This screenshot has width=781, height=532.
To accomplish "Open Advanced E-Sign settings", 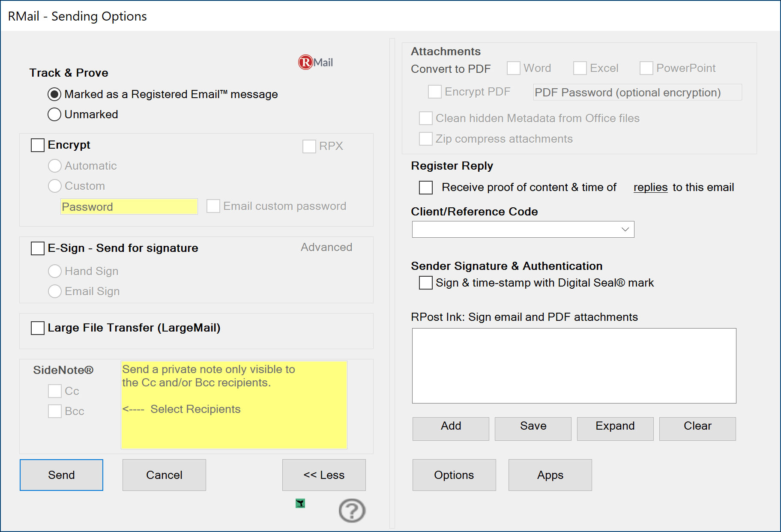I will click(x=326, y=247).
